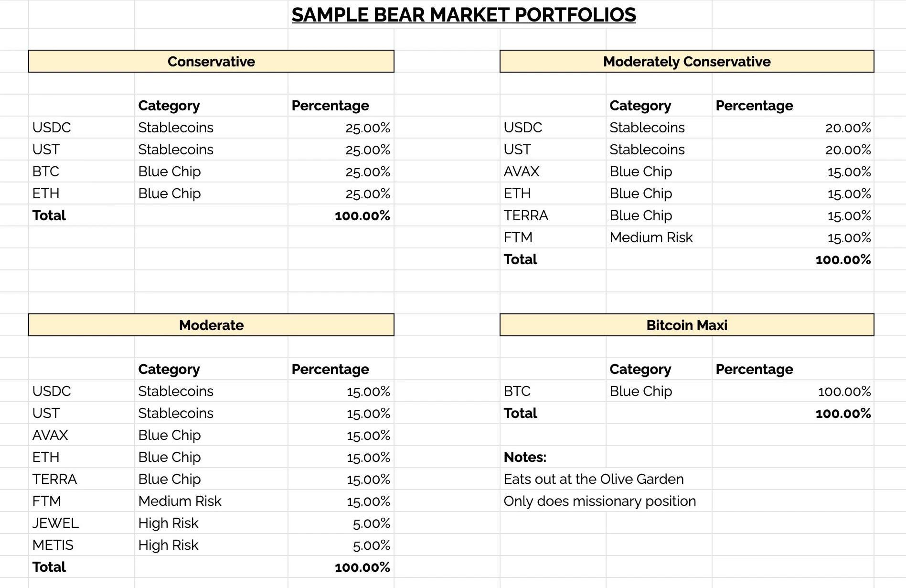Select the Notes: label cell
This screenshot has height=588, width=906.
click(x=525, y=457)
